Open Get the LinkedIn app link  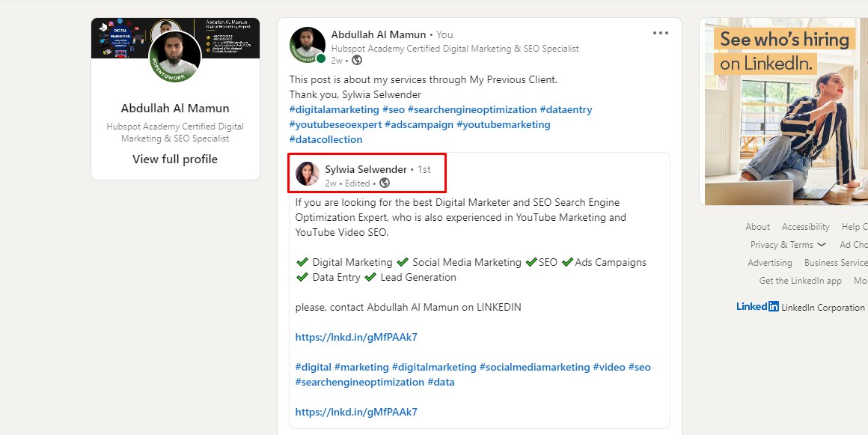(x=801, y=281)
